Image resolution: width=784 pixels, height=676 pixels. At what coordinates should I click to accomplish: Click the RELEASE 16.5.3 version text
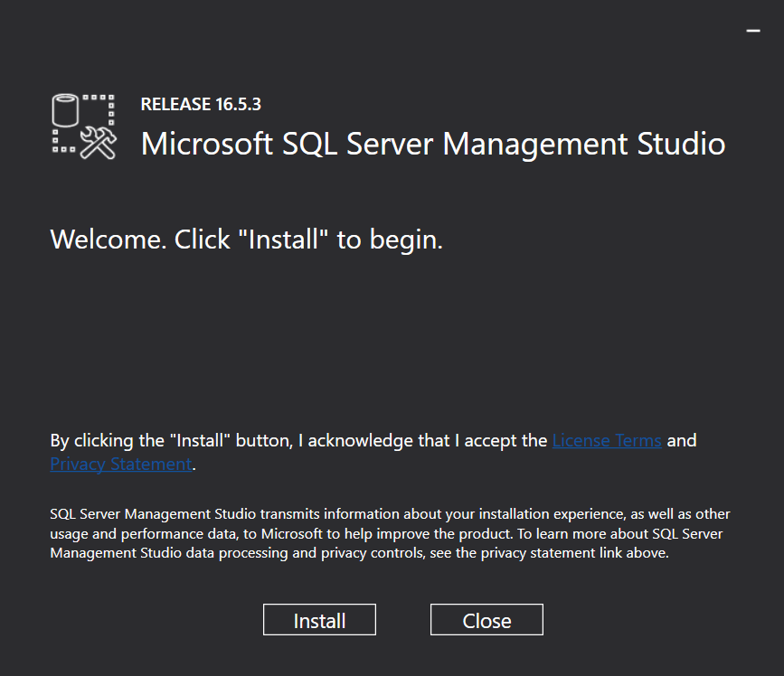201,104
